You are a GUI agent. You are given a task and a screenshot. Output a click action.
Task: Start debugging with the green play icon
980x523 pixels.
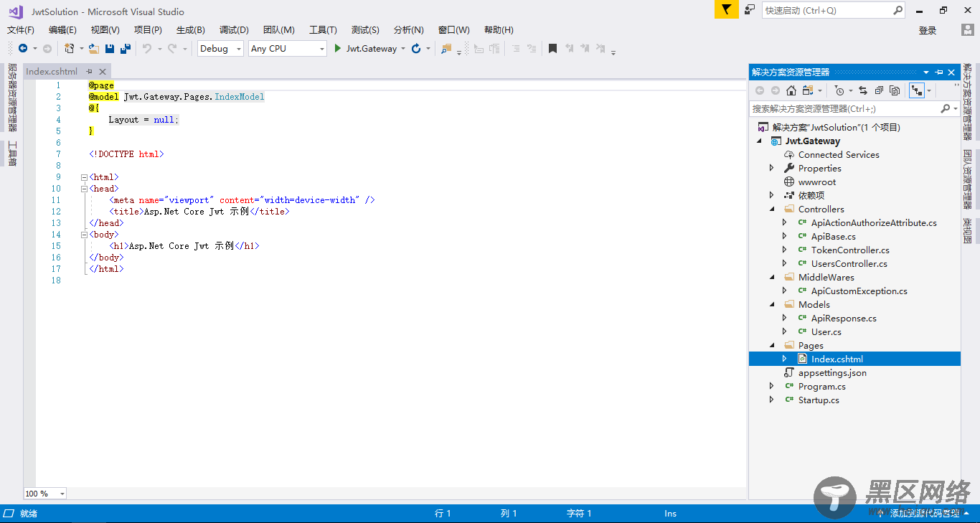[x=338, y=49]
